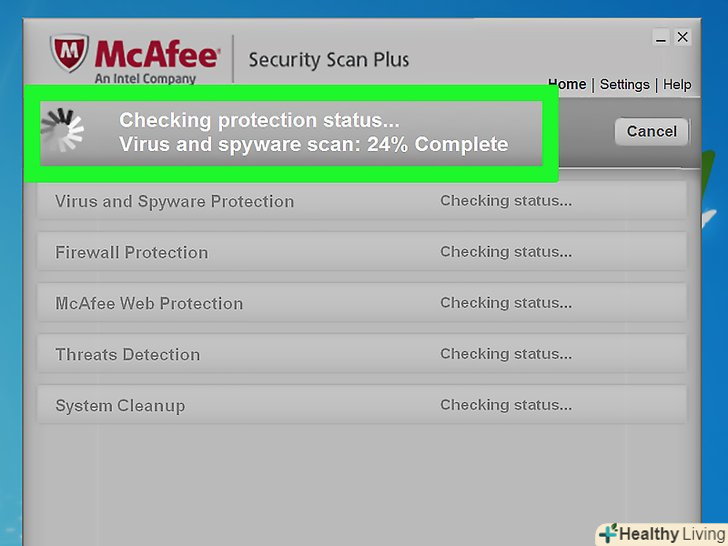Click Virus and Spyware Protection's checking status
Image resolution: width=728 pixels, height=546 pixels.
pyautogui.click(x=506, y=201)
